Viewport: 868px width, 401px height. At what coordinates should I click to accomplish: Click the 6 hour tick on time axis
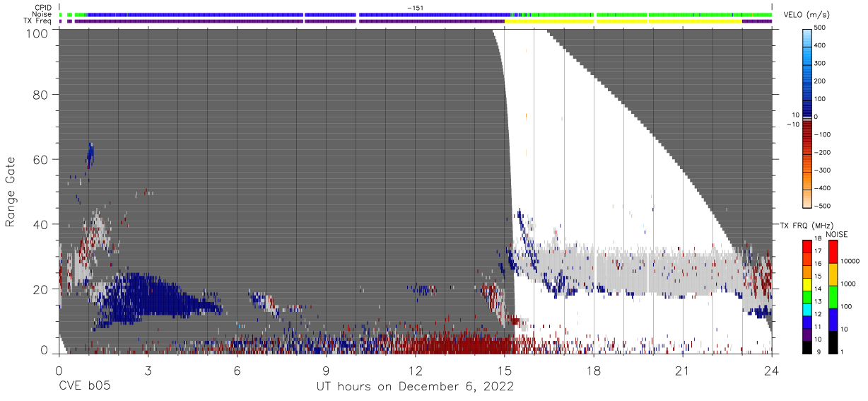pyautogui.click(x=237, y=369)
